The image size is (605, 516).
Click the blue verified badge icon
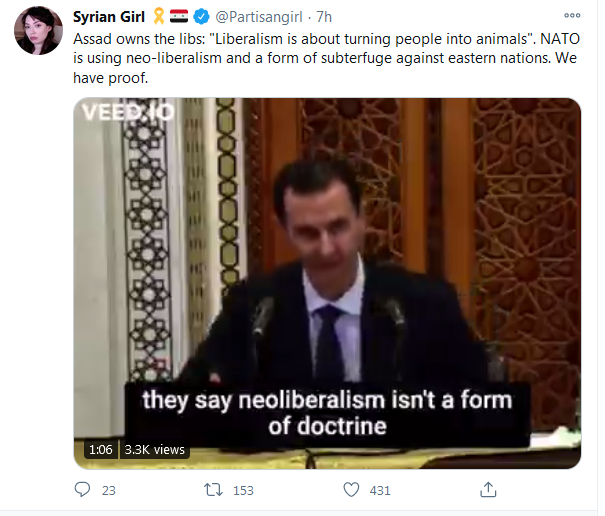201,17
